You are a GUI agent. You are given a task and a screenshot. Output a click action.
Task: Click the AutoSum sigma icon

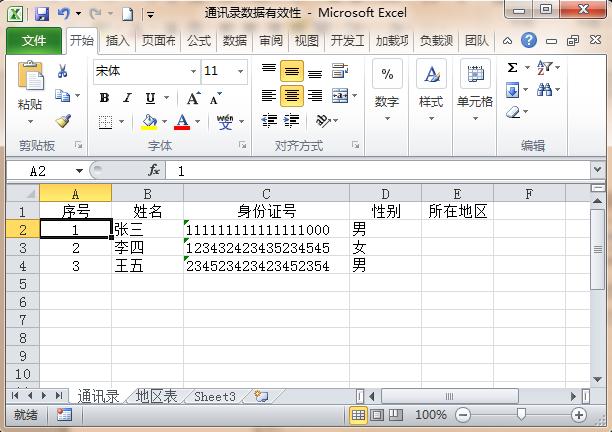tap(513, 68)
